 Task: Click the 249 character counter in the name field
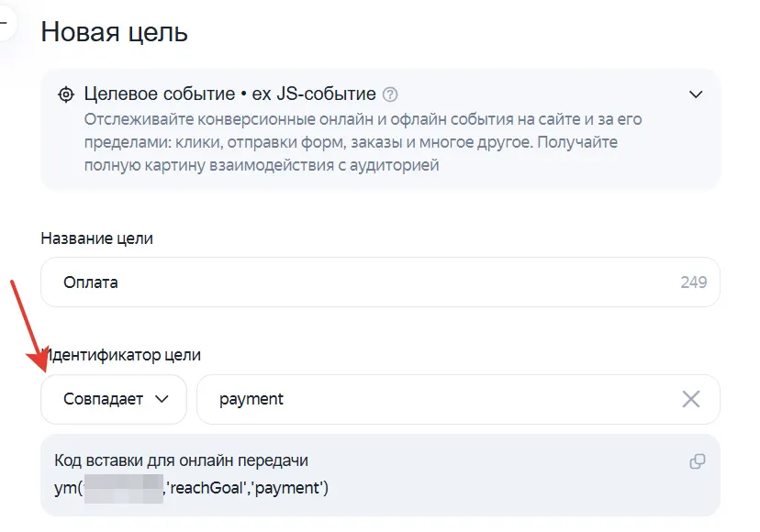694,282
